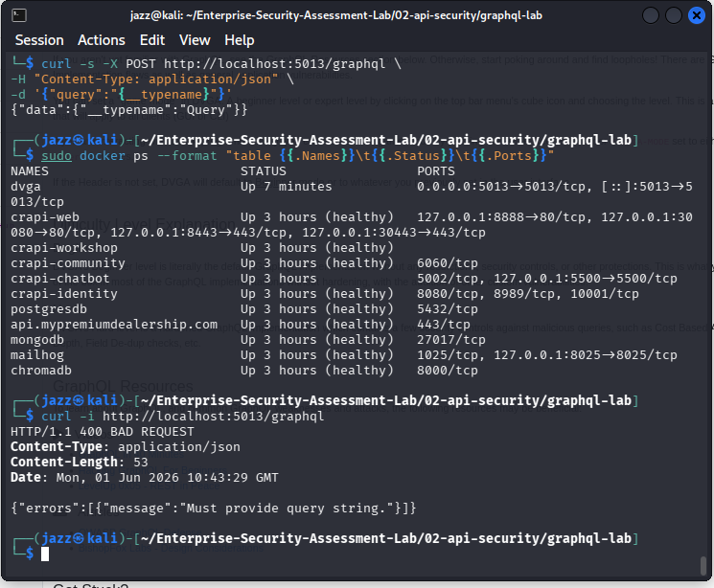This screenshot has width=714, height=588.
Task: Click the 'mongodb' container name
Action: pyautogui.click(x=37, y=340)
